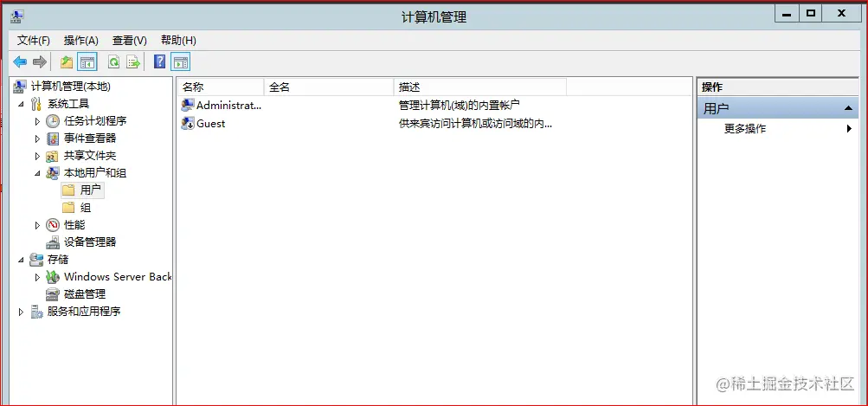Click the window system menu icon in title bar

click(x=16, y=16)
